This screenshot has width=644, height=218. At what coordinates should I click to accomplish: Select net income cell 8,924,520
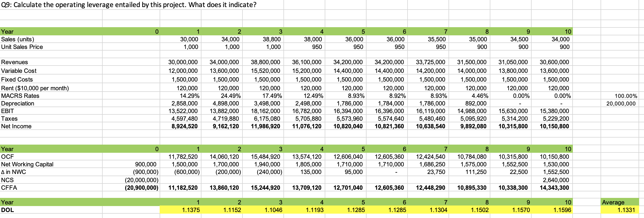(x=185, y=126)
